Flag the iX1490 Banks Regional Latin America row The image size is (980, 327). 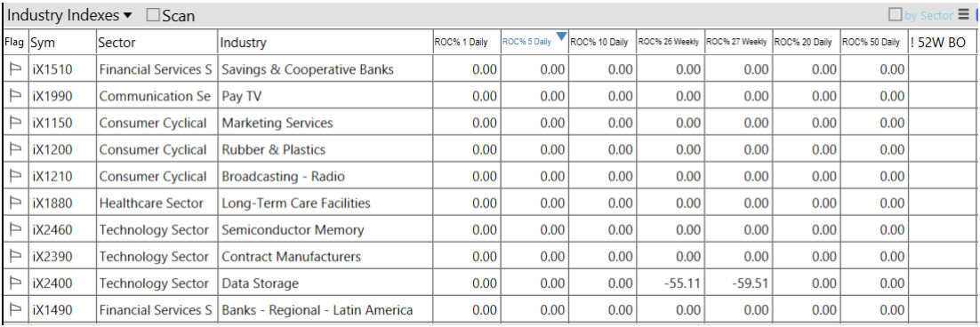click(x=16, y=310)
